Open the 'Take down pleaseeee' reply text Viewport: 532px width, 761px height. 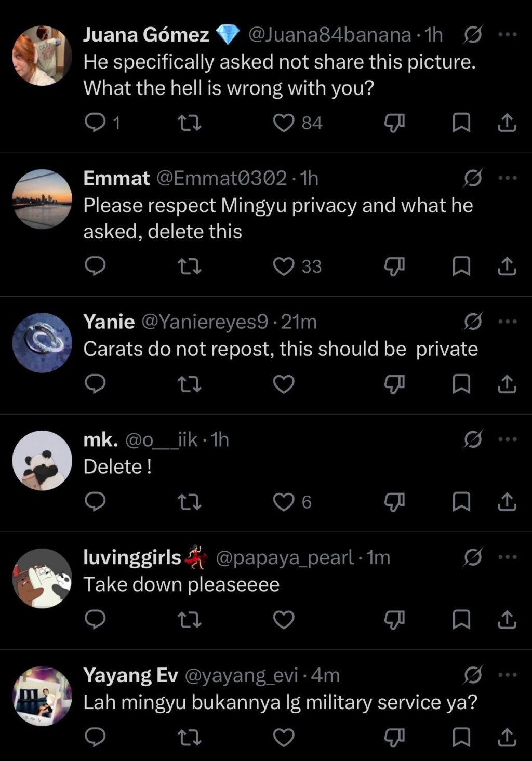(x=181, y=584)
